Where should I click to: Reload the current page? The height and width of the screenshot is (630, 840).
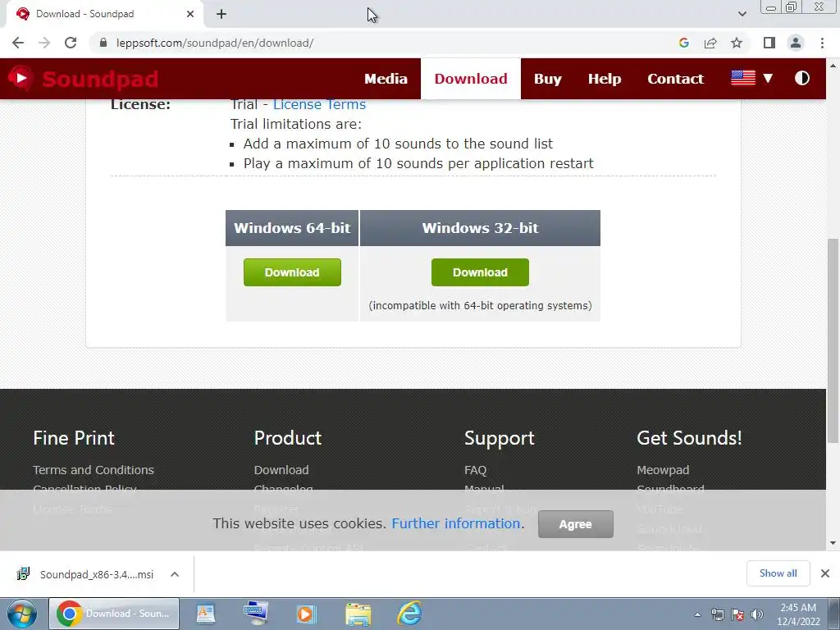coord(71,43)
